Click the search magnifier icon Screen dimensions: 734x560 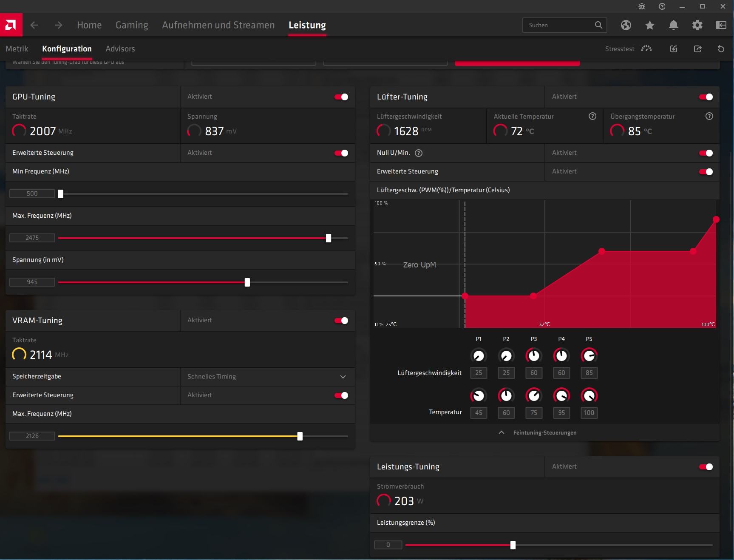click(x=598, y=25)
